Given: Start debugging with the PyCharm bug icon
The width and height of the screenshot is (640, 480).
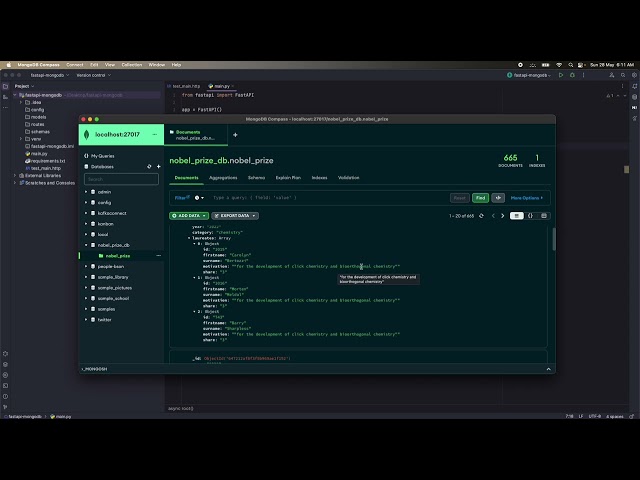Looking at the screenshot, I should tap(572, 75).
